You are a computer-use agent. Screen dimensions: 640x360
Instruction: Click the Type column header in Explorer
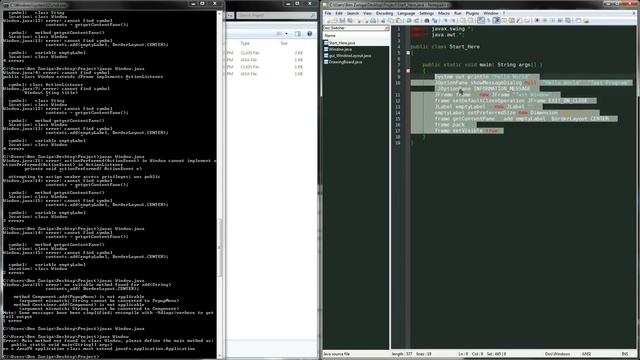coord(245,43)
